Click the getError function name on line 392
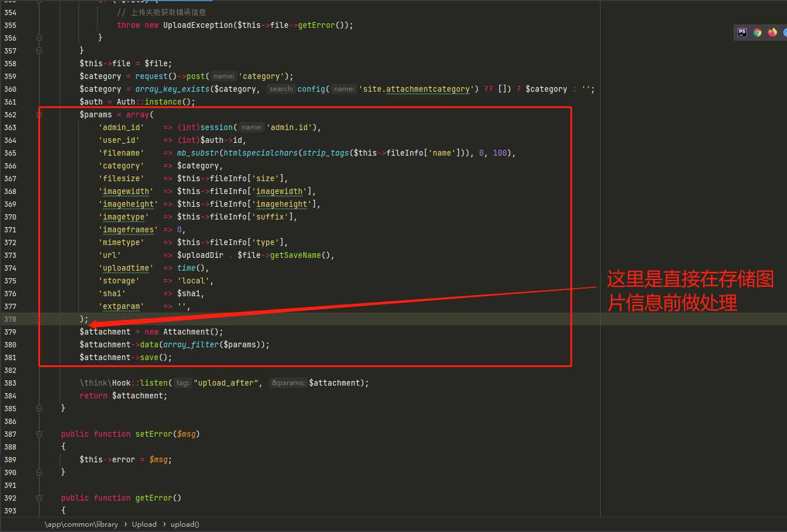 click(x=154, y=498)
